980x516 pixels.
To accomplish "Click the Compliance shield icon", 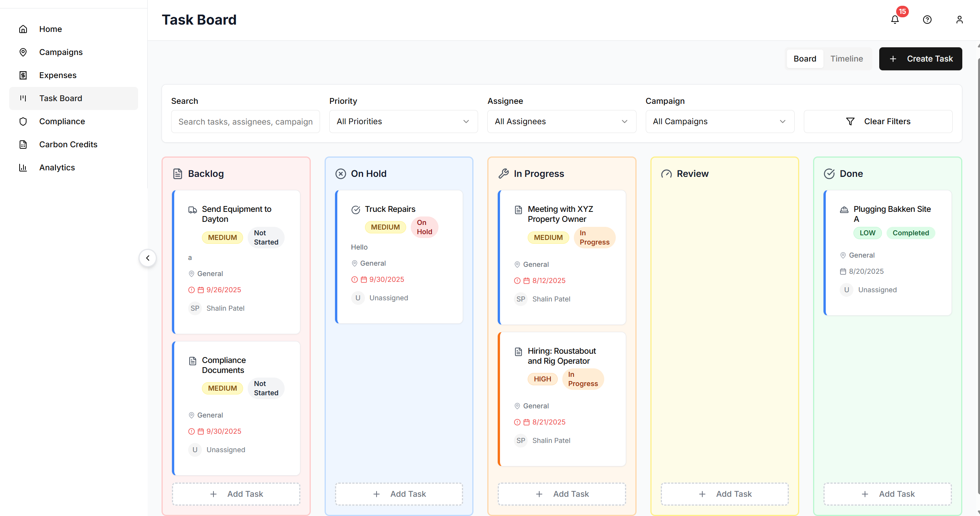I will pyautogui.click(x=23, y=122).
